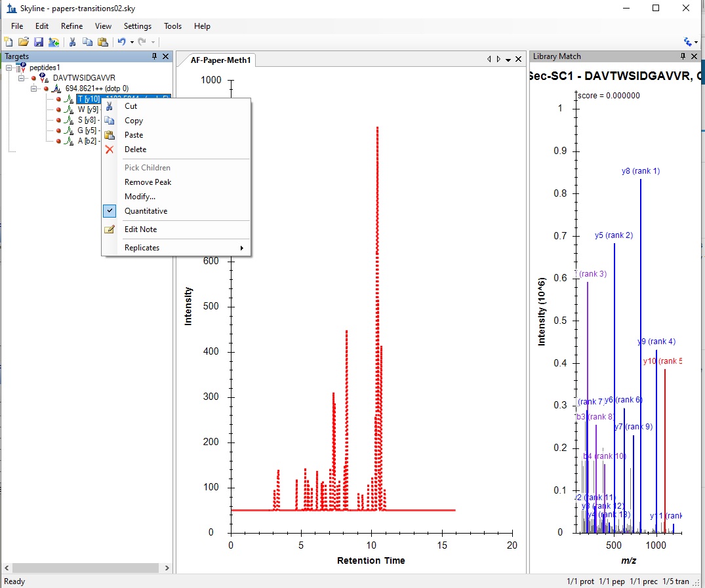Open the Undo history dropdown arrow
Screen dimensions: 705x588
tap(132, 42)
